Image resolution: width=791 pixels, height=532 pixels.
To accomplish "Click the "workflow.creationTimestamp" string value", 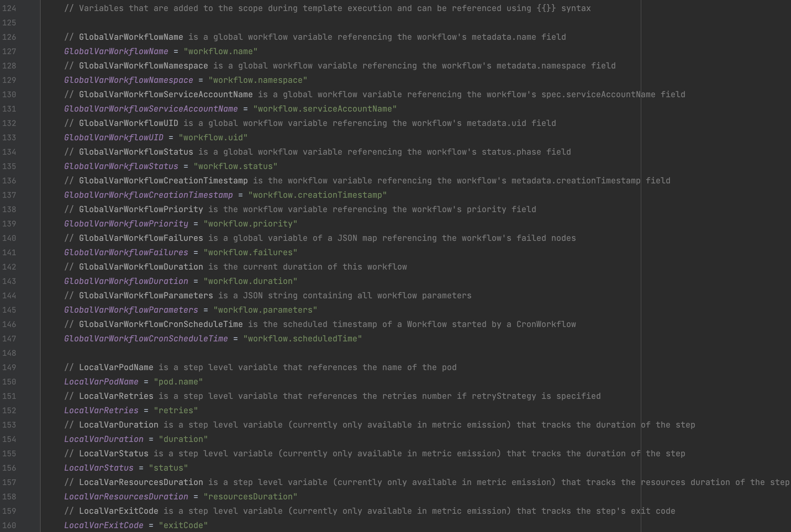I will pyautogui.click(x=317, y=195).
